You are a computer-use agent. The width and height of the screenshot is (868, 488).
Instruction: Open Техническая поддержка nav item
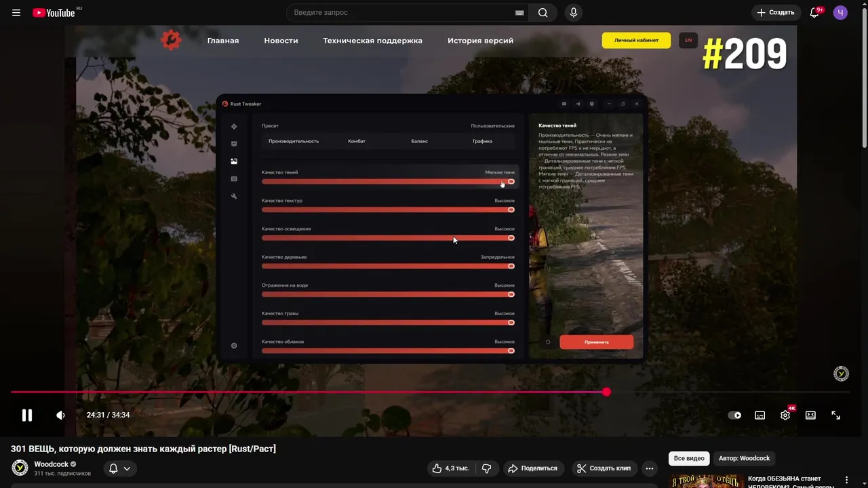tap(372, 41)
